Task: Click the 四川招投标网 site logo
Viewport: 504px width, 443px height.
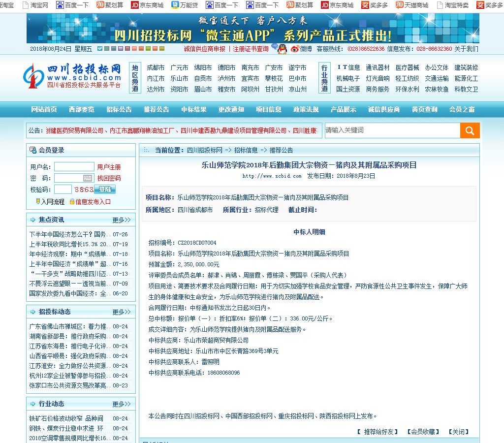Action: pos(72,75)
